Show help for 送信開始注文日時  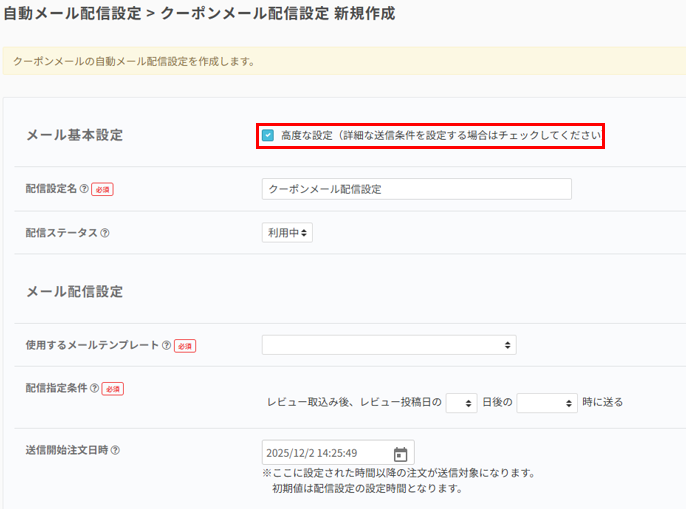tap(115, 450)
